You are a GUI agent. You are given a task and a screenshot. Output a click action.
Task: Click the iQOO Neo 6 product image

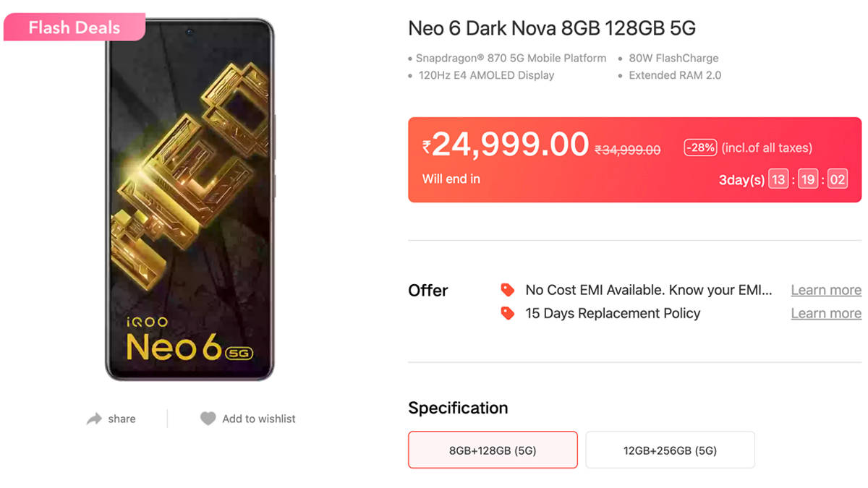point(190,202)
